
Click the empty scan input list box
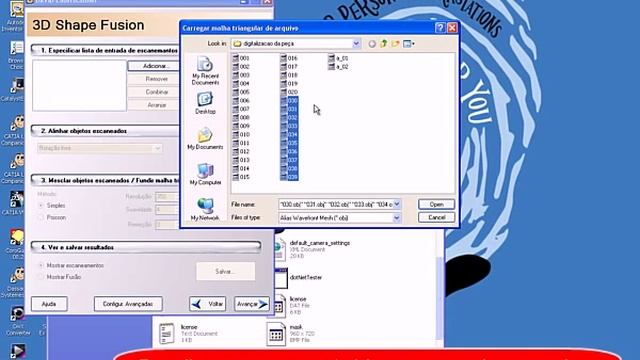click(x=79, y=85)
